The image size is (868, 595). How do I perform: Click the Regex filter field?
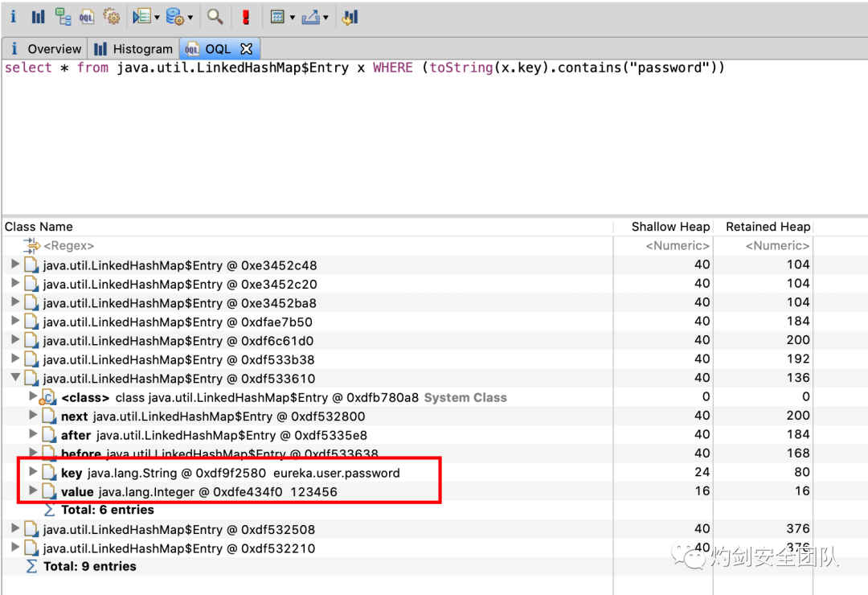[x=68, y=245]
